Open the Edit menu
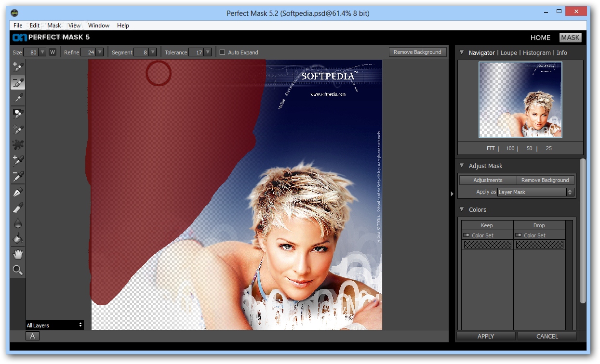 click(x=35, y=26)
